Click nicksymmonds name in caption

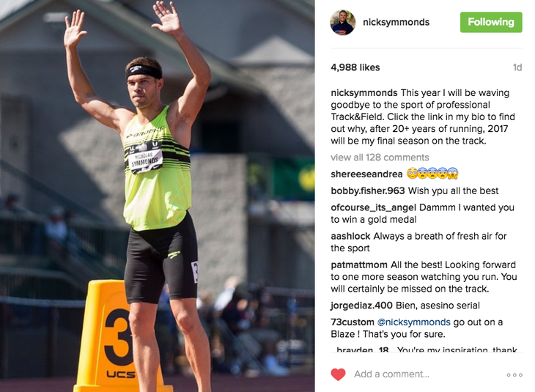click(364, 93)
